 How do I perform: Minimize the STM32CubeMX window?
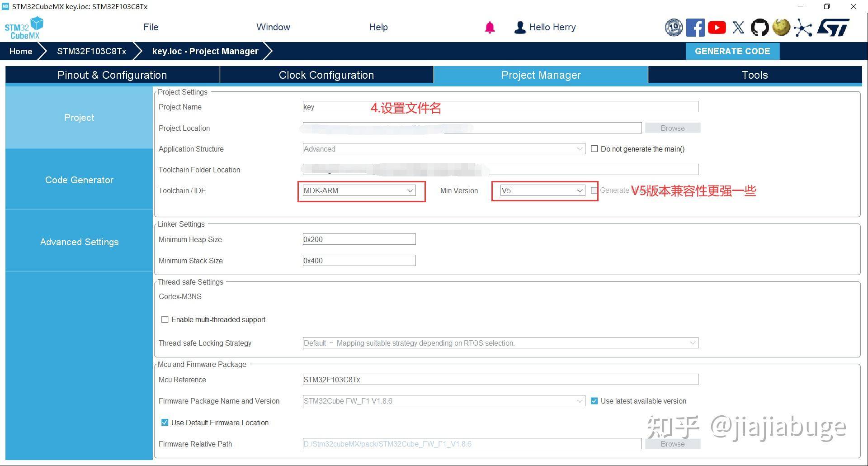pos(801,6)
